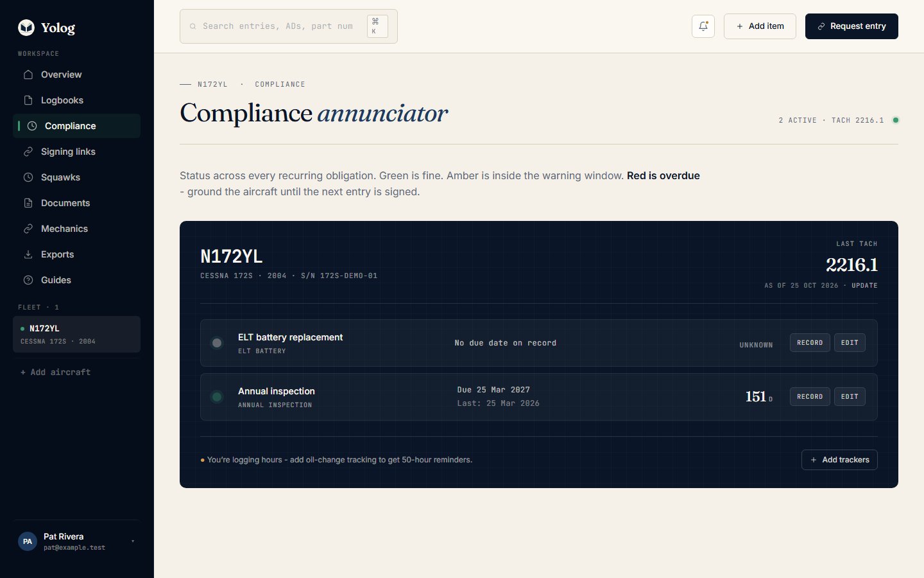Screen dimensions: 924x578
Task: Edit the Annual inspection tracker
Action: tap(850, 397)
